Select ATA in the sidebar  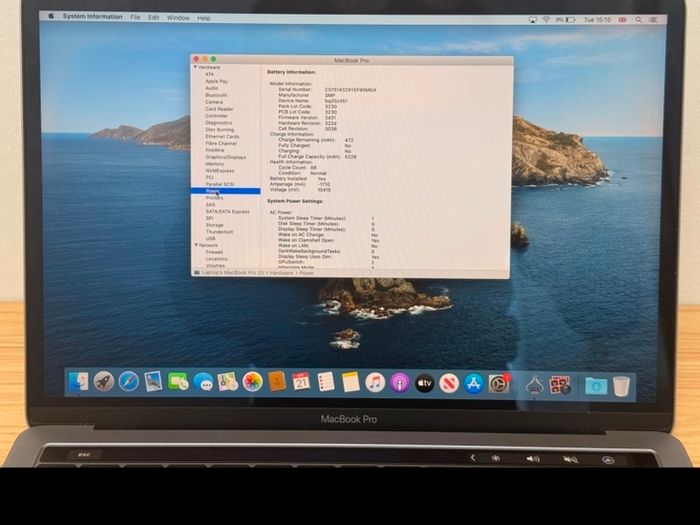tap(209, 74)
